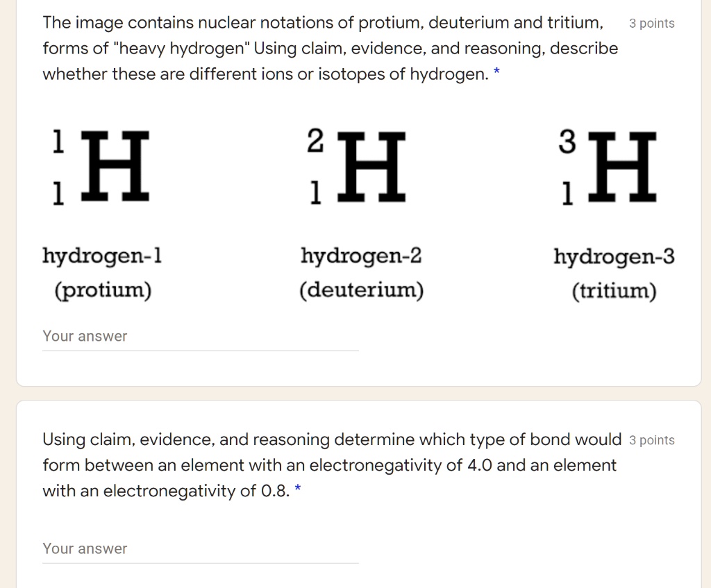Select the superscript 1 on the protium symbol
The height and width of the screenshot is (588, 711).
click(x=58, y=142)
